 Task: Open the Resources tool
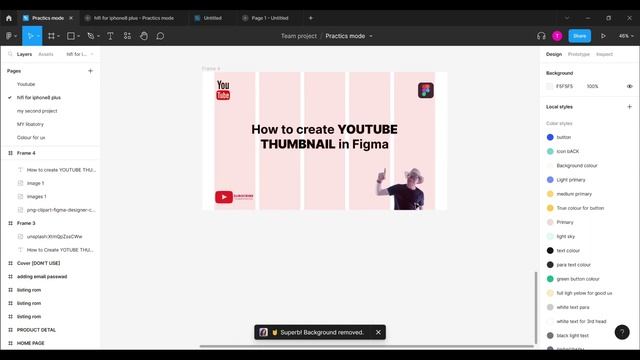click(x=127, y=36)
